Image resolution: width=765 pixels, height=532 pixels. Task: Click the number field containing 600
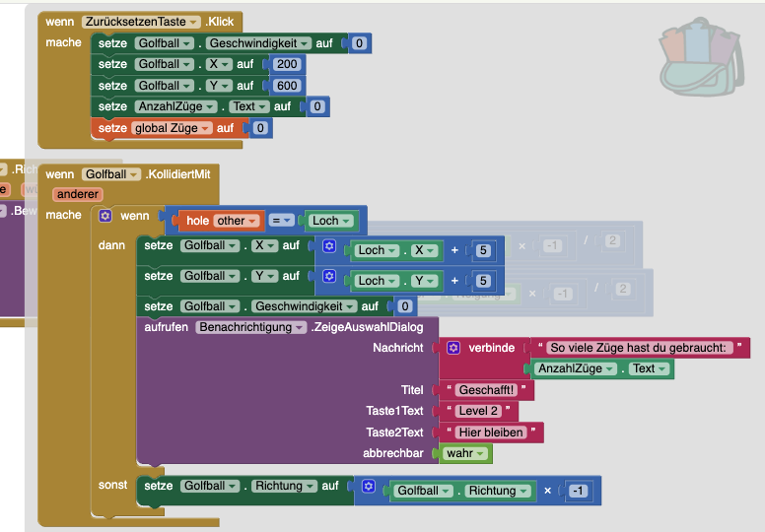point(288,86)
